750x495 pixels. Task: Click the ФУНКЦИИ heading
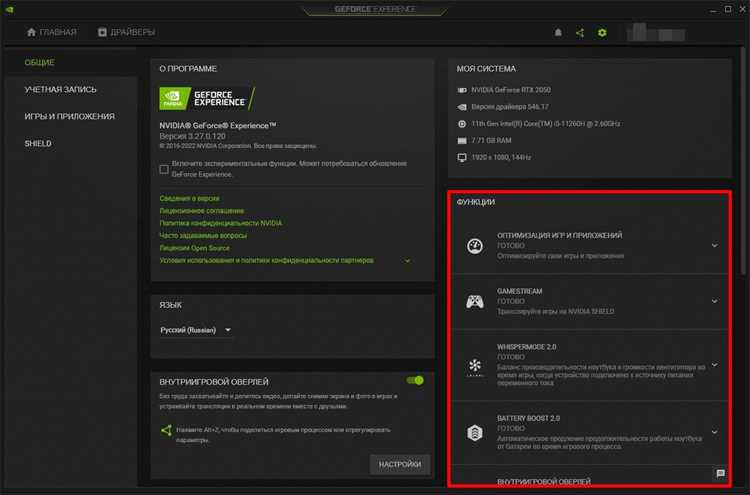point(475,202)
